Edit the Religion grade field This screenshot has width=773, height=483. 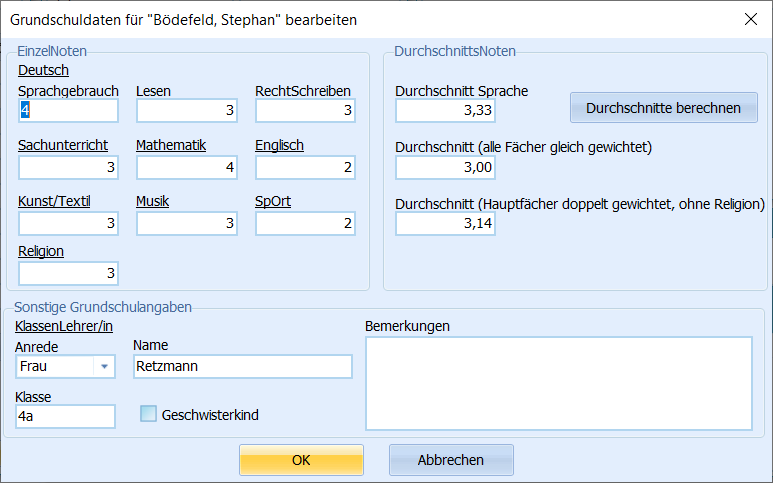coord(69,274)
